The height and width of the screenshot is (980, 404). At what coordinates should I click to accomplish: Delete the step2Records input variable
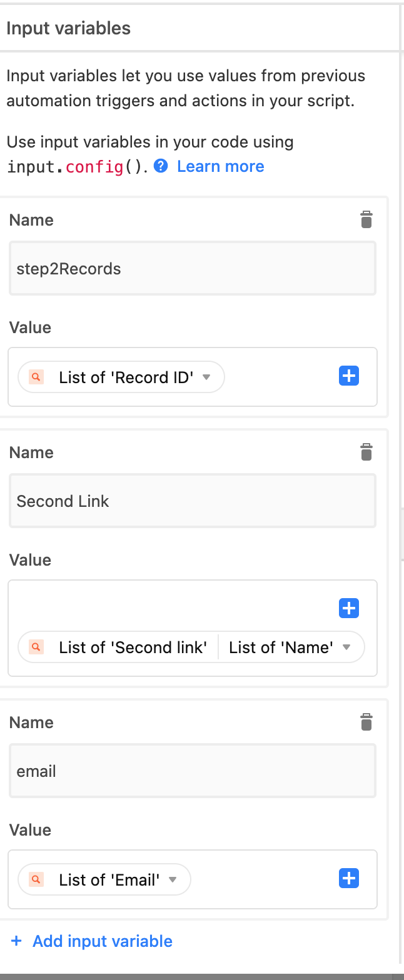[366, 219]
